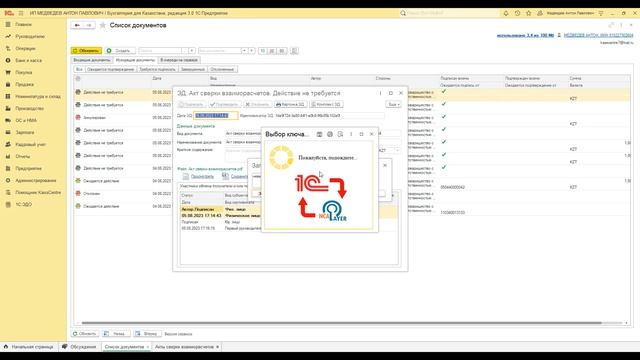The image size is (640, 360).
Task: Expand the Еще dropdown in ЭД window
Action: (x=393, y=104)
